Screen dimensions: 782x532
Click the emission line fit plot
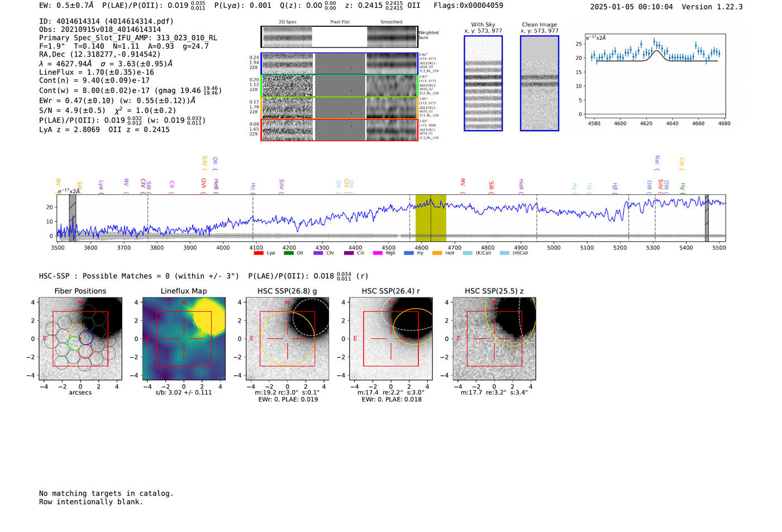pyautogui.click(x=655, y=76)
